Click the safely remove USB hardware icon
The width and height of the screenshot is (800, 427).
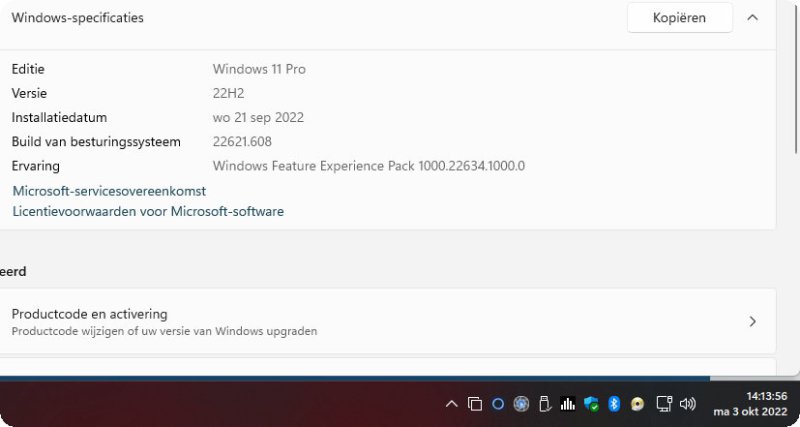pos(545,404)
